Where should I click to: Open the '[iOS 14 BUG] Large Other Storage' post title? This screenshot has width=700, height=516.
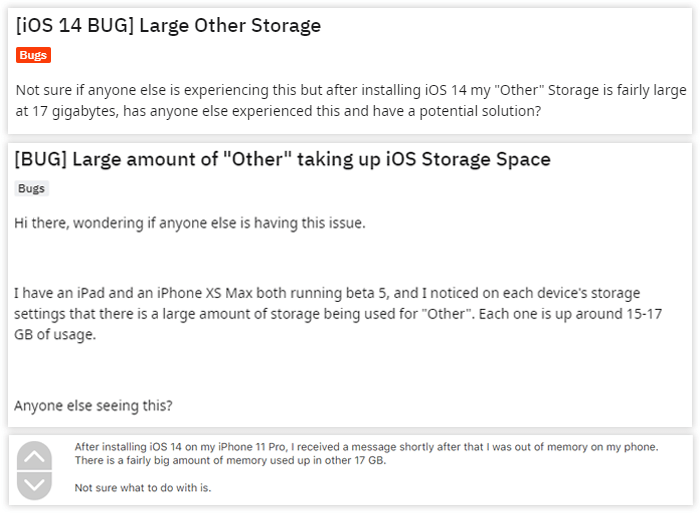coord(168,25)
